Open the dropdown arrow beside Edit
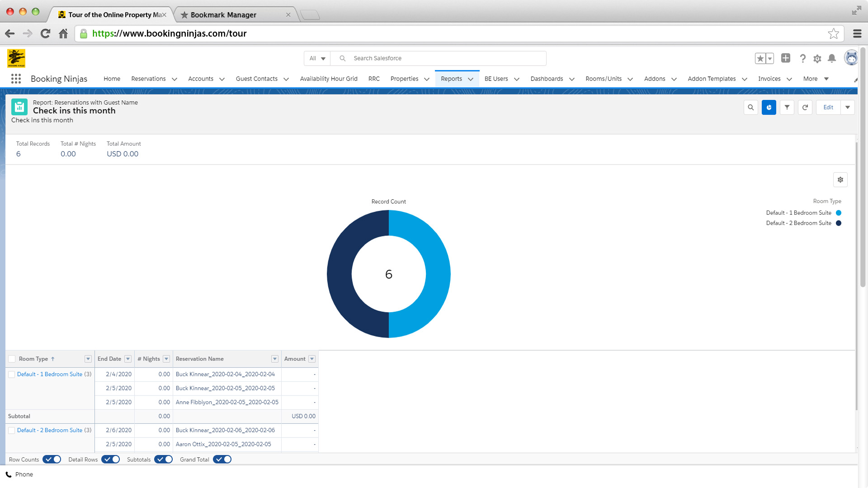Screen dimensions: 868x488 coord(848,108)
